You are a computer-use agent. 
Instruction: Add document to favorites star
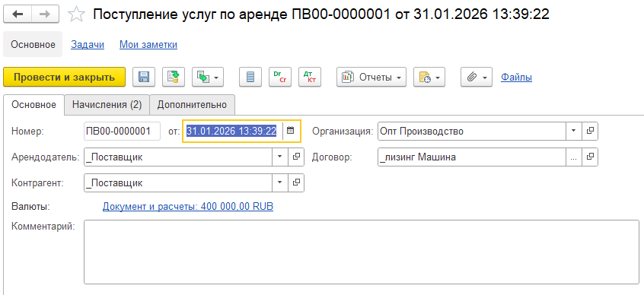pyautogui.click(x=76, y=15)
